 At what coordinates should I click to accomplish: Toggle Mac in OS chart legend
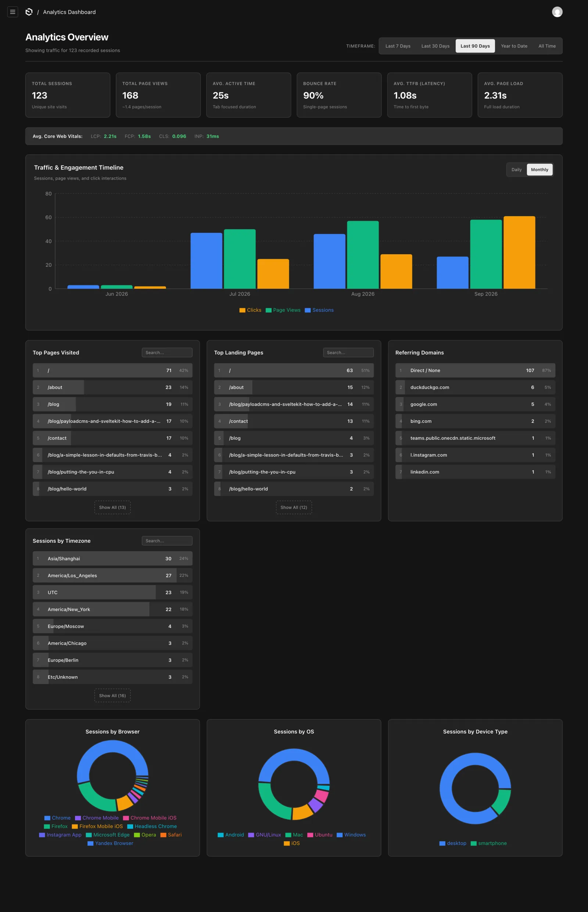click(x=294, y=834)
